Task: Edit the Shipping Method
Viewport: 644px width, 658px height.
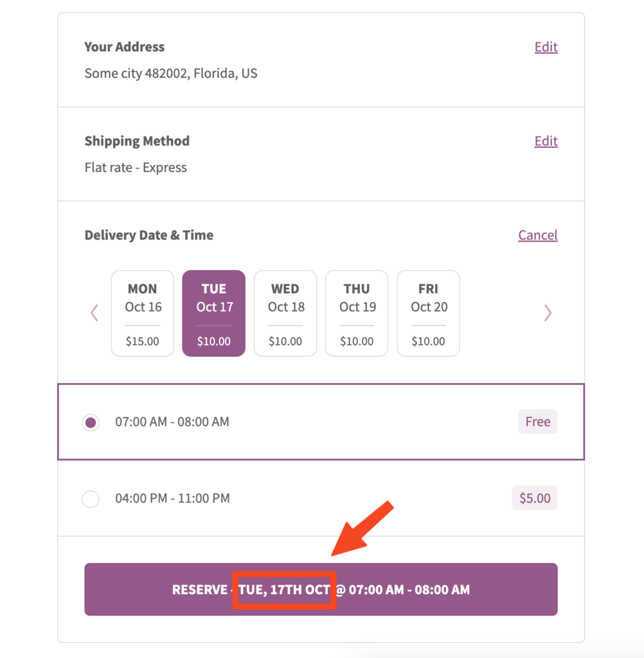Action: [546, 141]
